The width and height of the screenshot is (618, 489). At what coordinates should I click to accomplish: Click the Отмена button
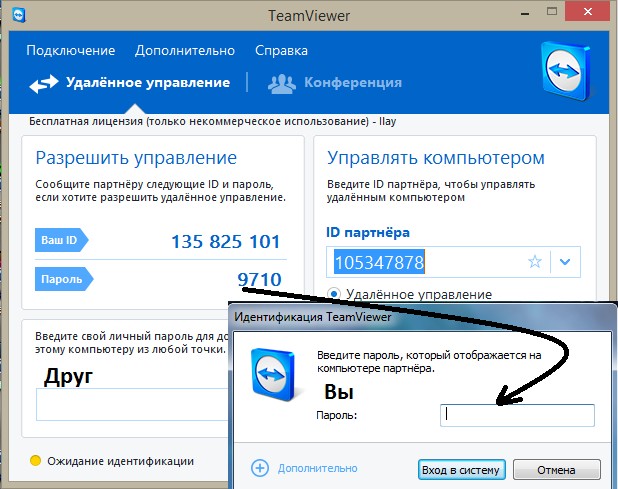tap(557, 470)
